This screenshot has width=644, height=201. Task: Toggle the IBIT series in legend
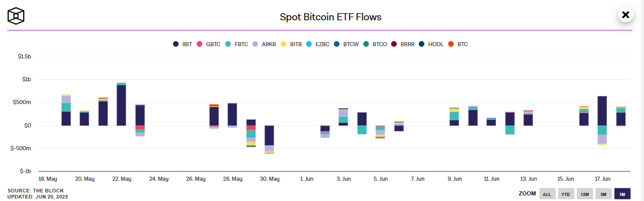pyautogui.click(x=182, y=44)
